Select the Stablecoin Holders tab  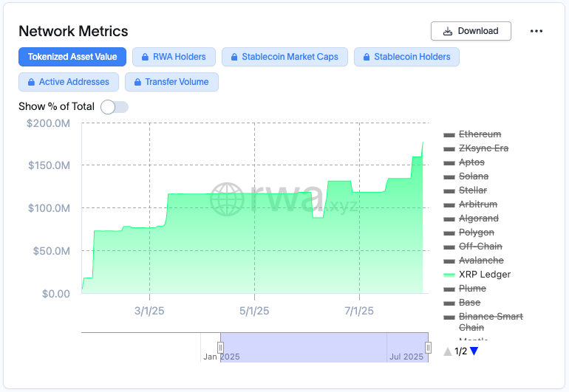pyautogui.click(x=406, y=57)
